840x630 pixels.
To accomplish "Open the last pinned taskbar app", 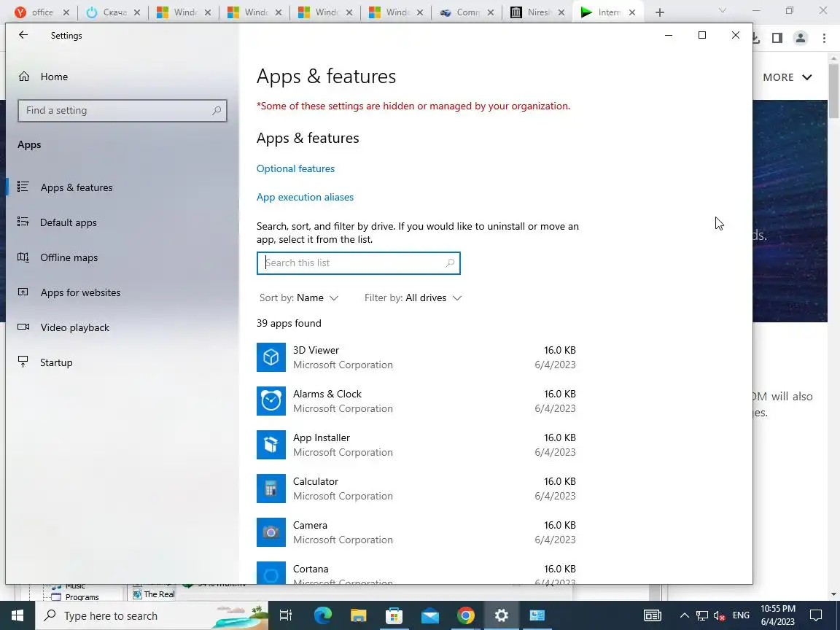I will click(x=537, y=615).
